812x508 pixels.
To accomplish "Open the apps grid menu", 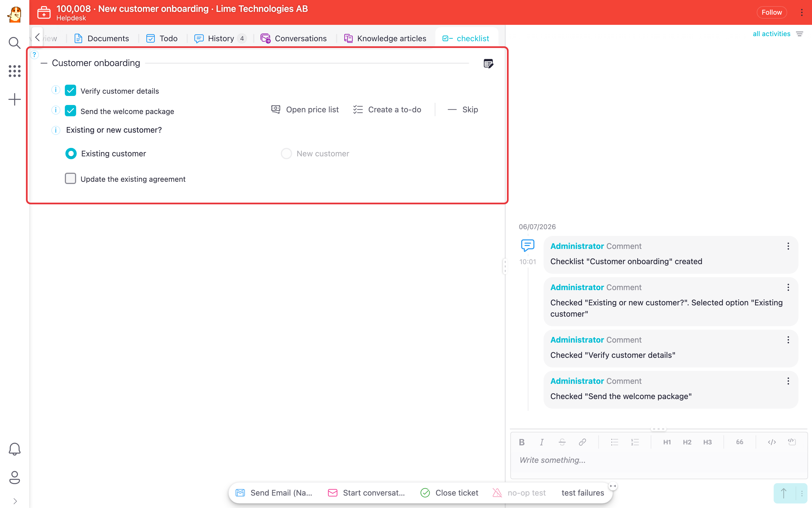I will click(x=14, y=71).
